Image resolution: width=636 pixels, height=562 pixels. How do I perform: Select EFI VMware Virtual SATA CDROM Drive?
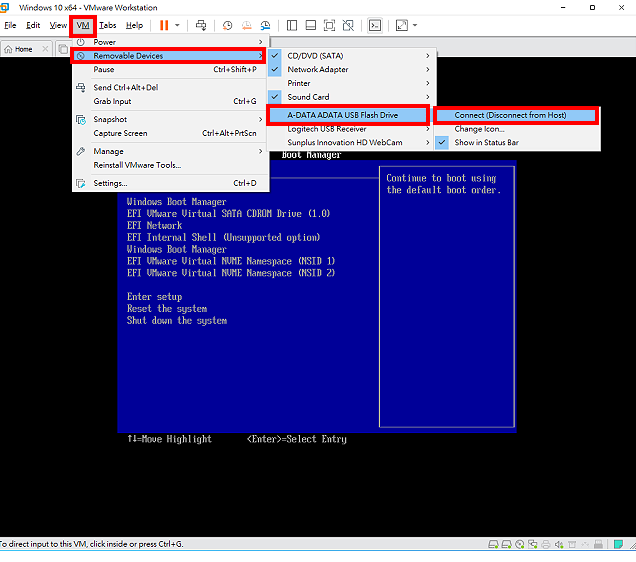[x=228, y=214]
